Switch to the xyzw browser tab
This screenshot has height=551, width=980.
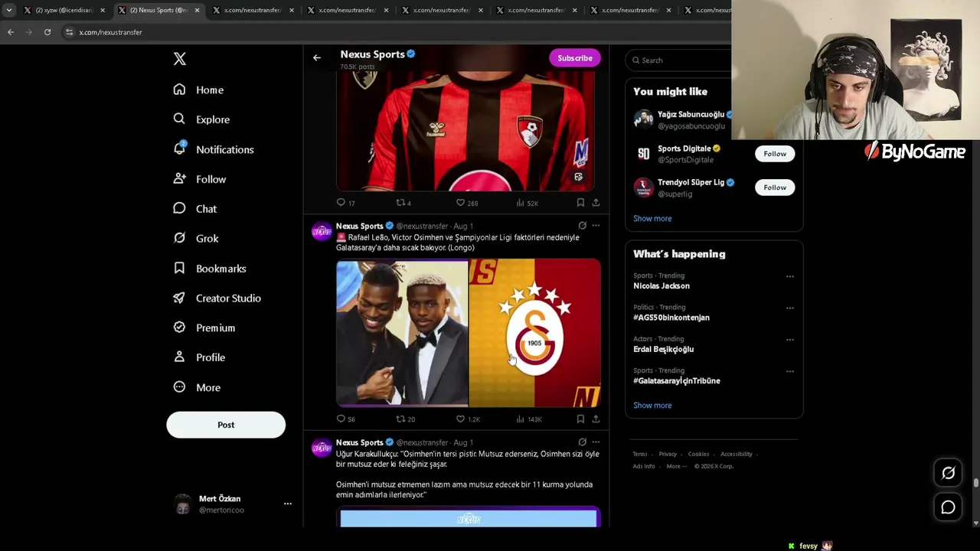coord(64,10)
